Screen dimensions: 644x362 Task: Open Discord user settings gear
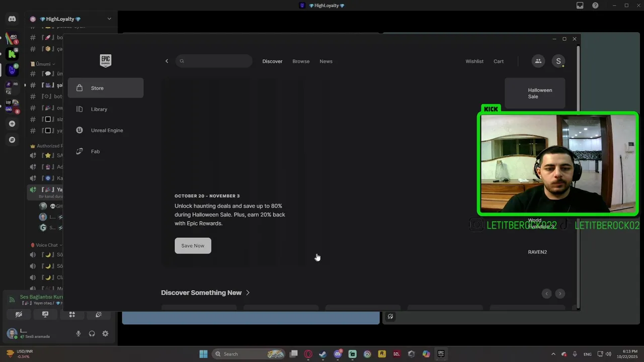(105, 334)
